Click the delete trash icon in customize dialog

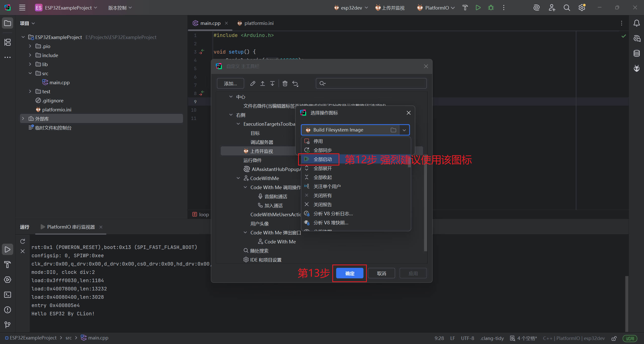tap(285, 83)
